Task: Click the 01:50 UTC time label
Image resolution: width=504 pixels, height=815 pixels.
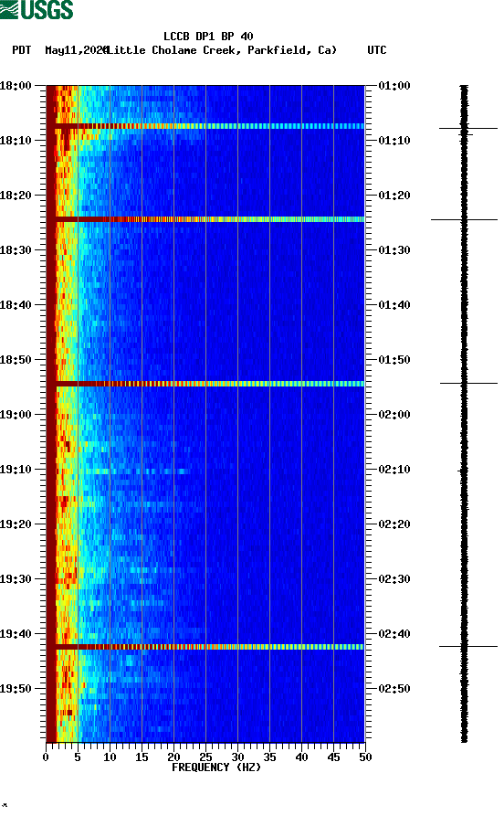Action: pos(394,360)
